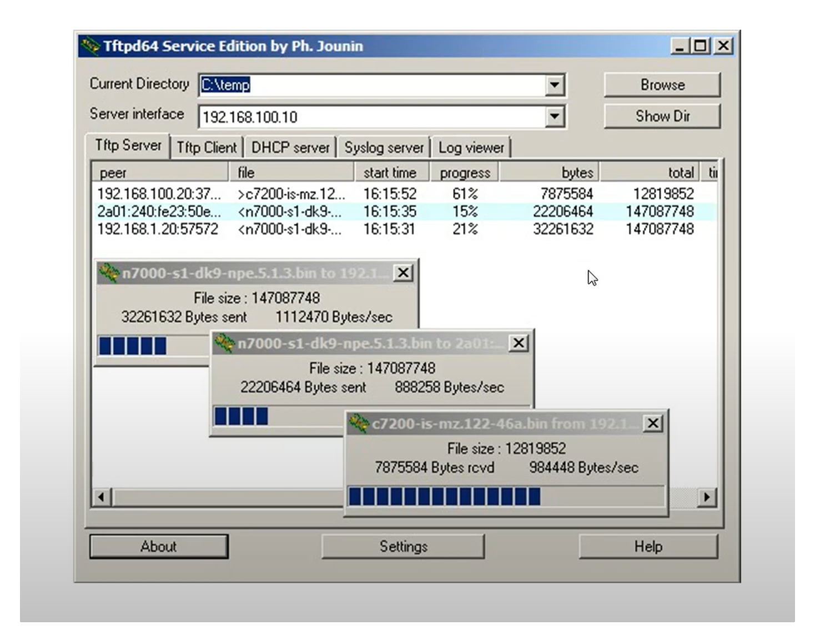Click the 984448 Bytes/sec speed text

584,468
